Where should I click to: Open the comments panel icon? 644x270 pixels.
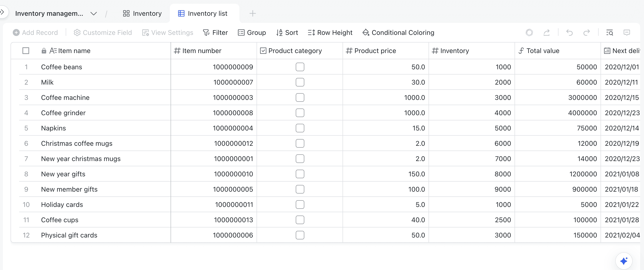click(x=627, y=32)
